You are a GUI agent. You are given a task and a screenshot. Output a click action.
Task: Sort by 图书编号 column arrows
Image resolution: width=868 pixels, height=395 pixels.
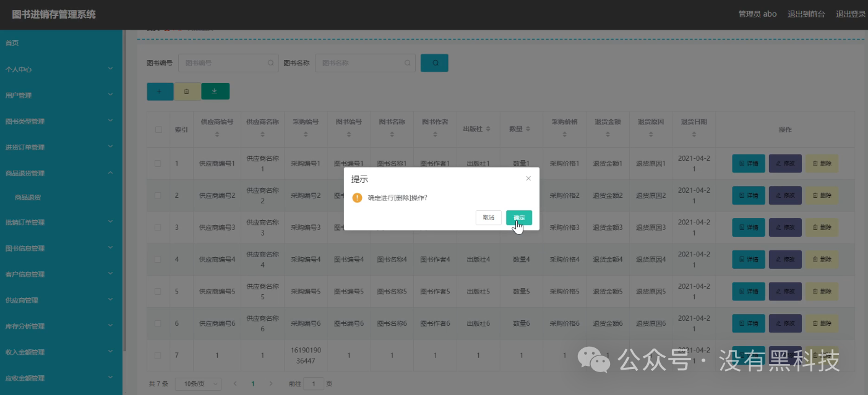349,134
